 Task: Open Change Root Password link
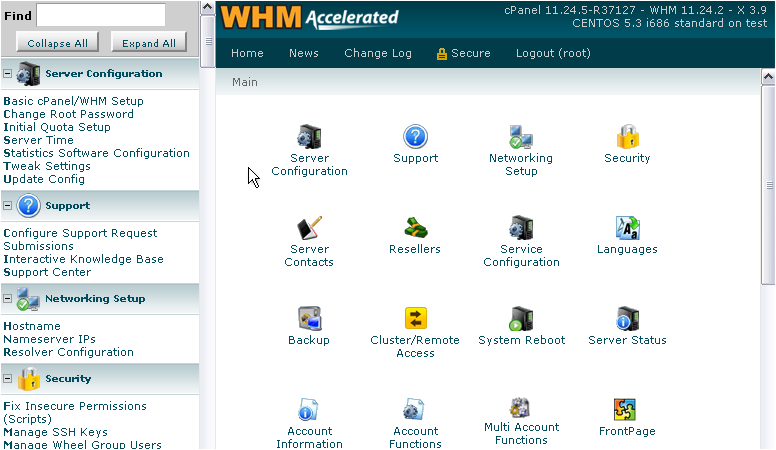tap(68, 114)
